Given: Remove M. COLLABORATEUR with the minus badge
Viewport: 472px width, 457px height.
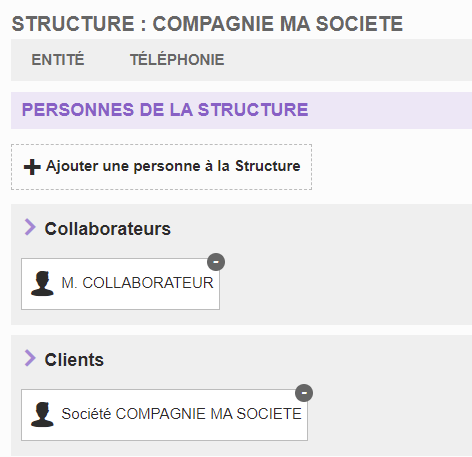Looking at the screenshot, I should click(x=216, y=262).
